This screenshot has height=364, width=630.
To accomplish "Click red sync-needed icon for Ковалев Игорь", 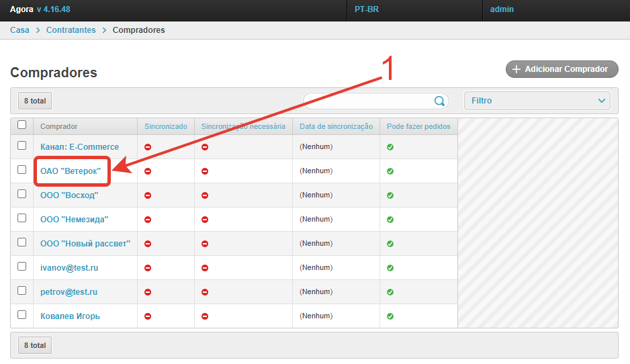I will (x=205, y=316).
